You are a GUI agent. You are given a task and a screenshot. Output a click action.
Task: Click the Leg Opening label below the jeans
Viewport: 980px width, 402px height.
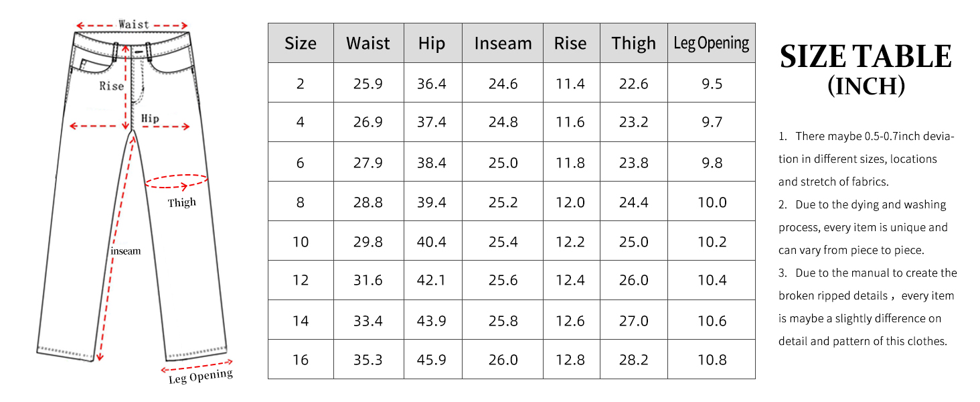click(200, 377)
